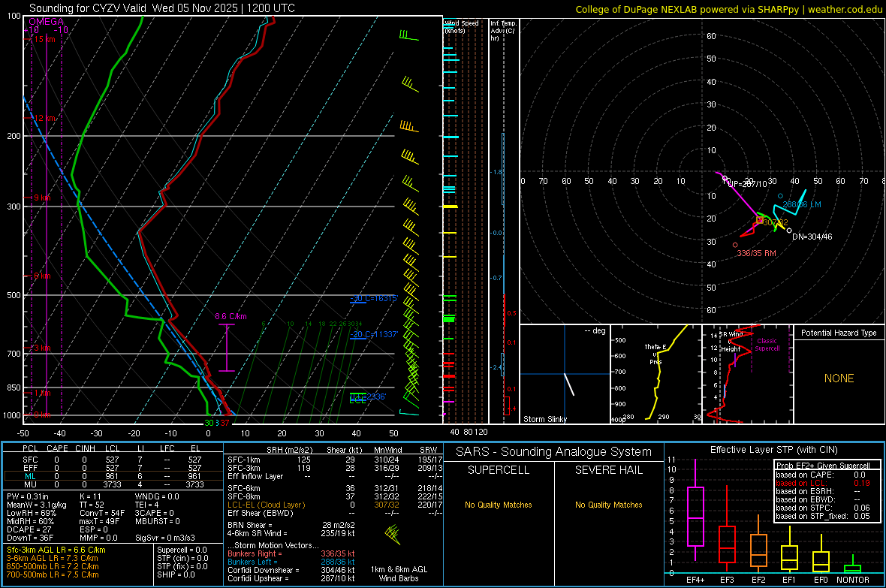Click the blue 'Bunkers Left =' row

point(291,562)
